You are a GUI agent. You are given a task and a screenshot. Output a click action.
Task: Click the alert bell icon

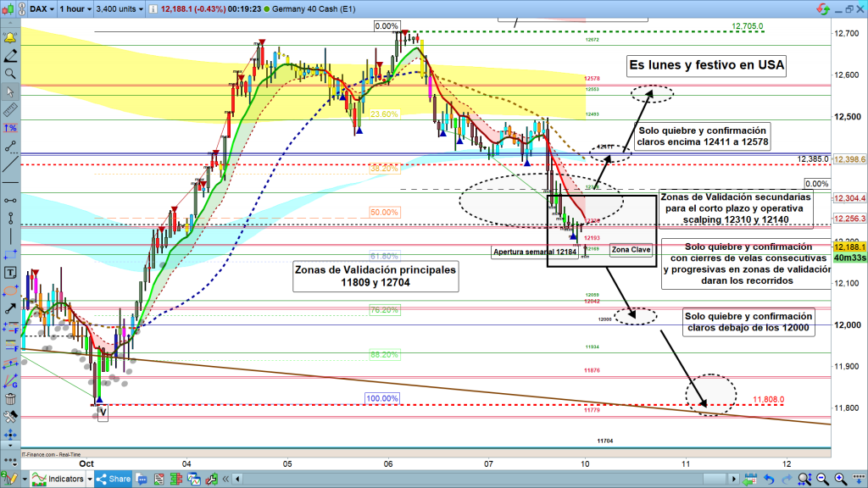tap(9, 38)
